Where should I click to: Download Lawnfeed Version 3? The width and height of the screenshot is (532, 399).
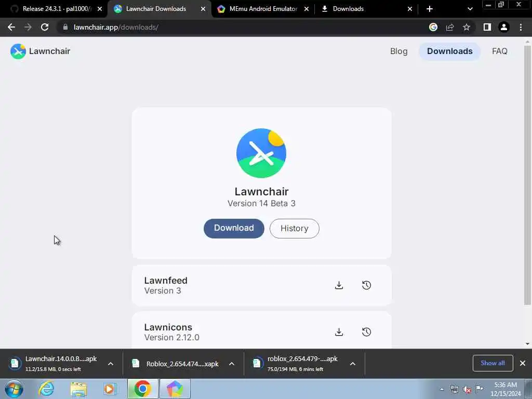(x=339, y=285)
